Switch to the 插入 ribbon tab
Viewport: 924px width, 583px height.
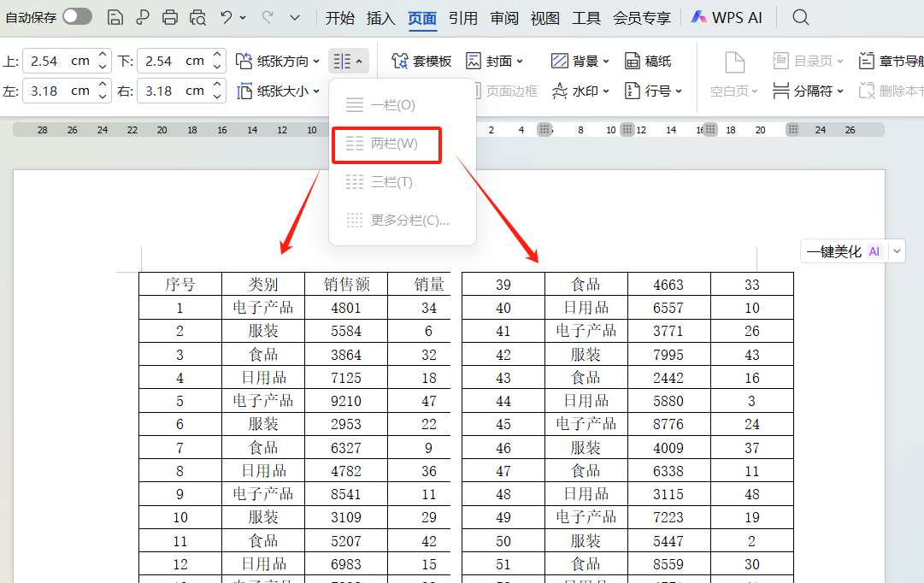(380, 16)
